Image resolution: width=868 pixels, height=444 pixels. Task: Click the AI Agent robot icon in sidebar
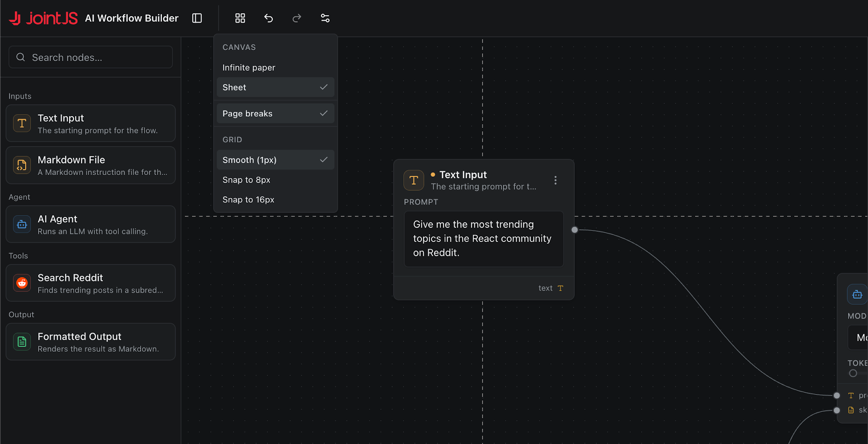[x=22, y=225]
